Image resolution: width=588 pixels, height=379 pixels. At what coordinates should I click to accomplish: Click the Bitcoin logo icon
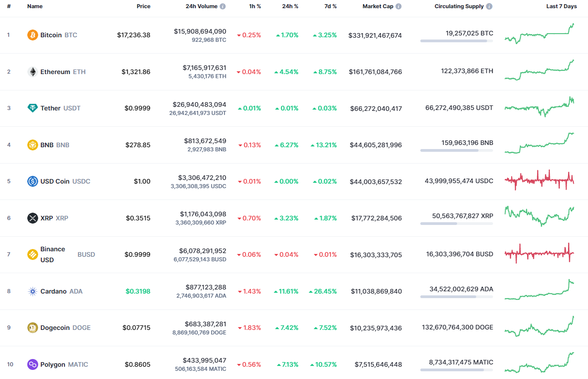click(32, 35)
